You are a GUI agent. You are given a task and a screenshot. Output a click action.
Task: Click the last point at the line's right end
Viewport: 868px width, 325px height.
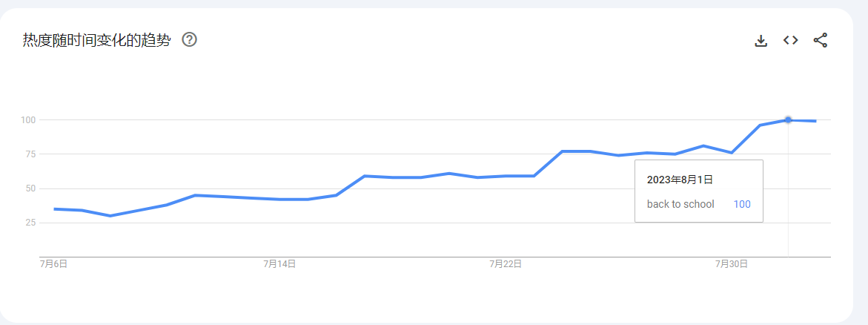coord(815,121)
